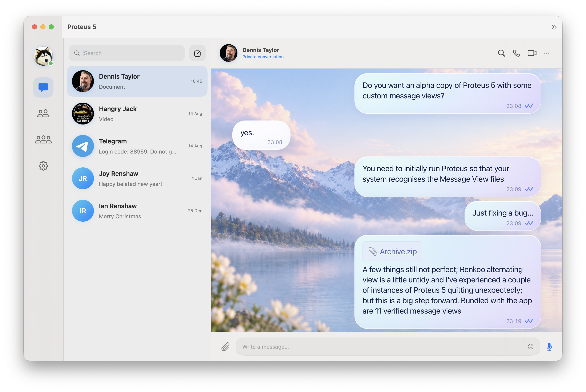This screenshot has height=392, width=586.
Task: Open the Dennis Taylor chat row
Action: point(137,81)
